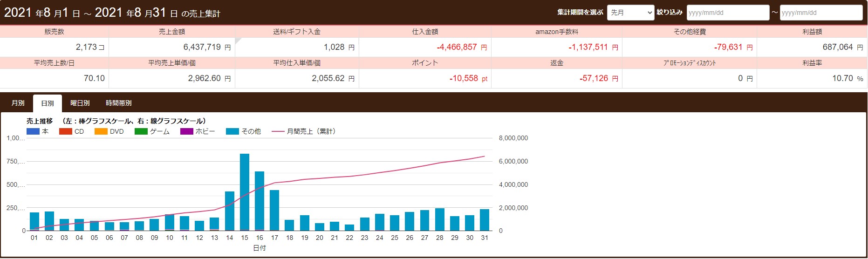Click the tallest bar for day 15

click(245, 192)
